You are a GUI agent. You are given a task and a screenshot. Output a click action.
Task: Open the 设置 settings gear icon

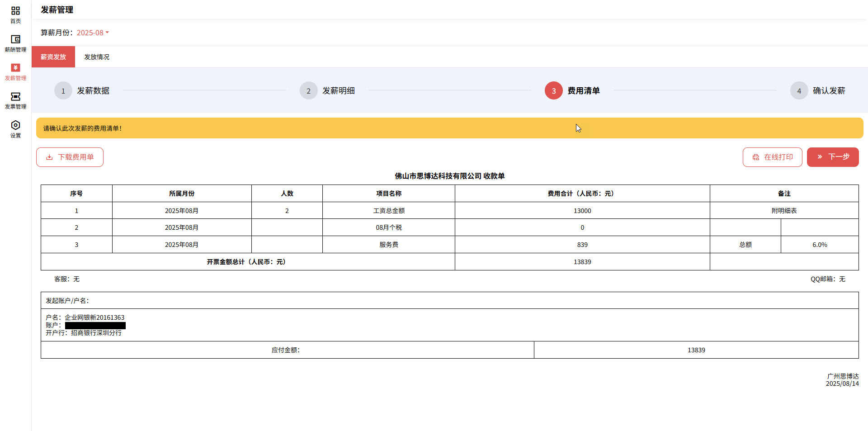coord(15,125)
